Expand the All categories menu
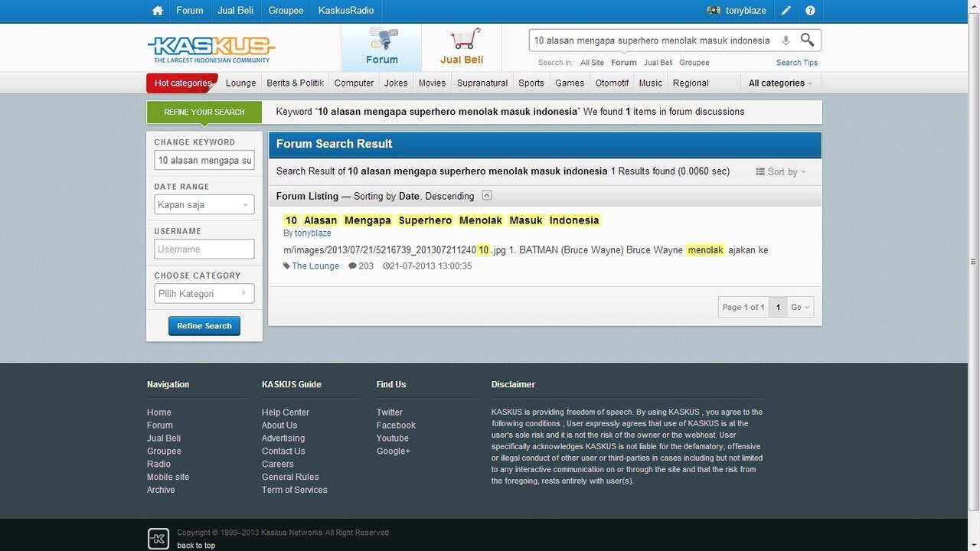Viewport: 980px width, 551px height. [780, 83]
